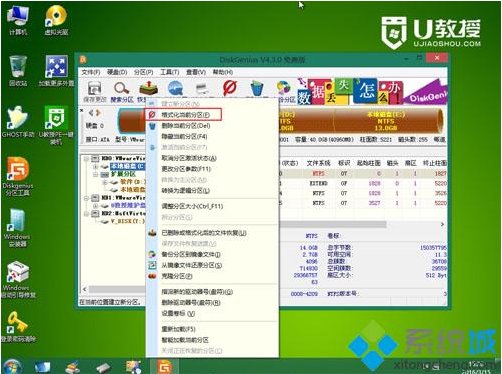This screenshot has width=502, height=374.
Task: Choose 删除驱动器号(盘符)(R) menu entry
Action: click(x=212, y=303)
